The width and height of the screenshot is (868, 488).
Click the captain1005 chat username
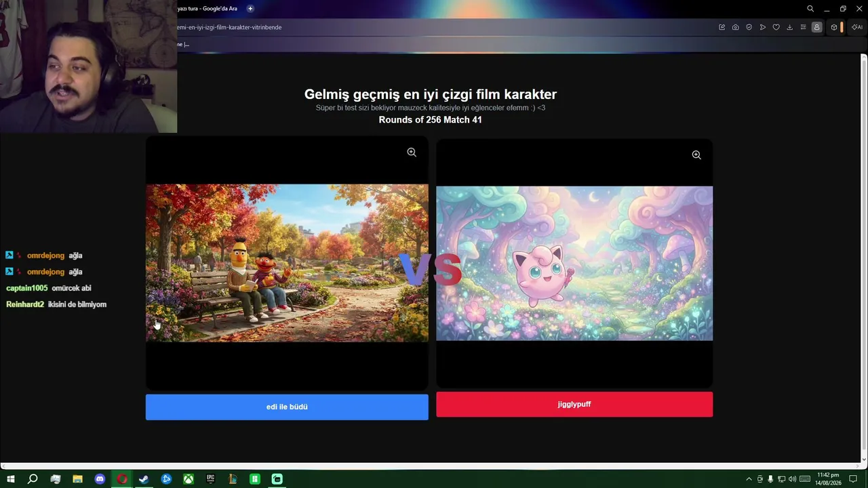point(27,288)
